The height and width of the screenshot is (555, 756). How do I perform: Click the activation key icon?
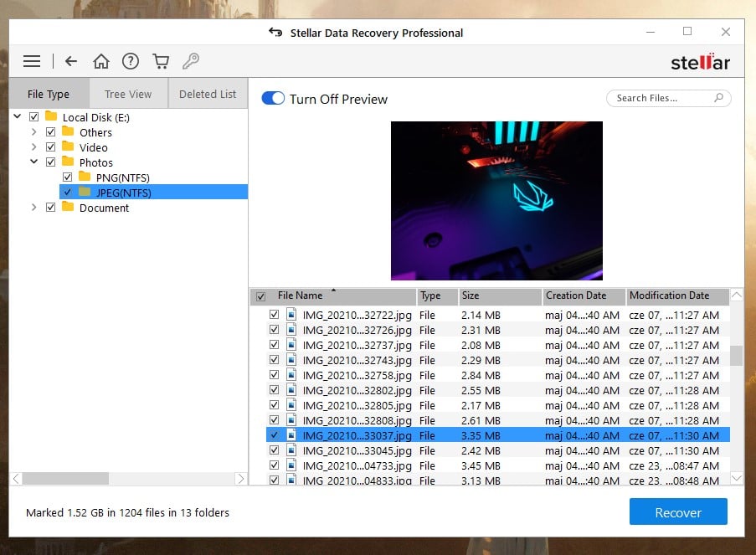[190, 61]
